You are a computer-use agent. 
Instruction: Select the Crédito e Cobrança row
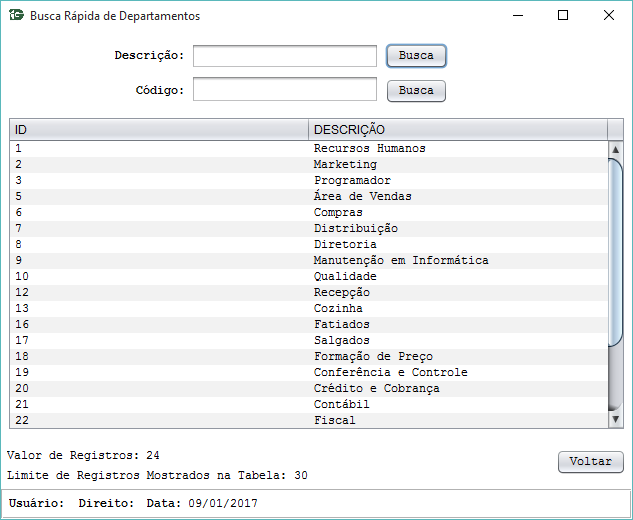click(309, 388)
